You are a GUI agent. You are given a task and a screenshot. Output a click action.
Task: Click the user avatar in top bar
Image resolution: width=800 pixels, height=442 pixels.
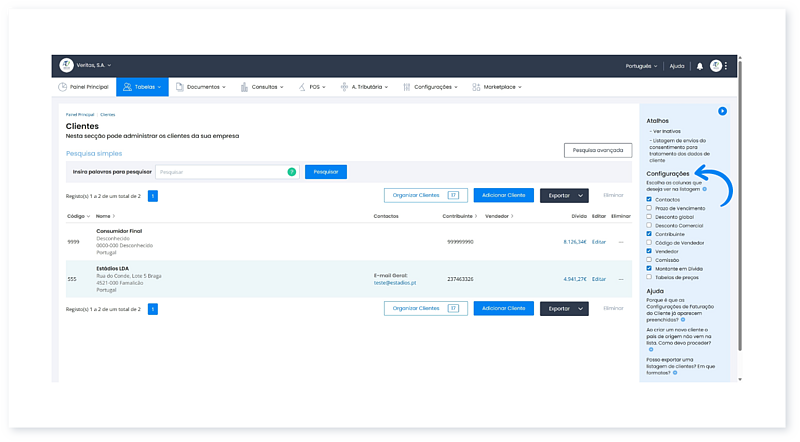click(x=715, y=66)
